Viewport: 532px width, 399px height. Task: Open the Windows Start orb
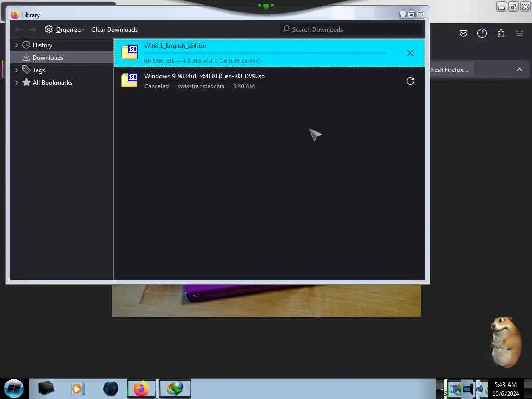click(x=14, y=389)
